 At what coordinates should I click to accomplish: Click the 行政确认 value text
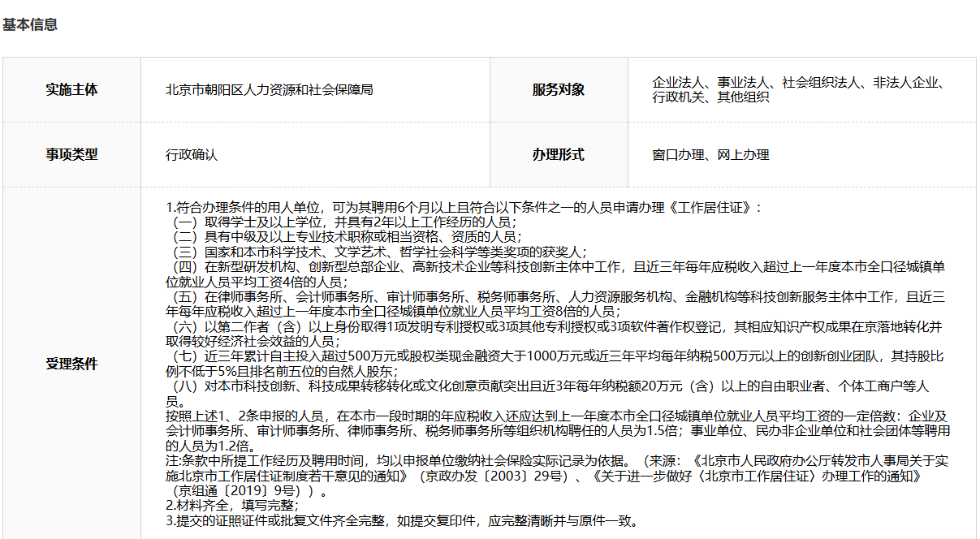(192, 154)
